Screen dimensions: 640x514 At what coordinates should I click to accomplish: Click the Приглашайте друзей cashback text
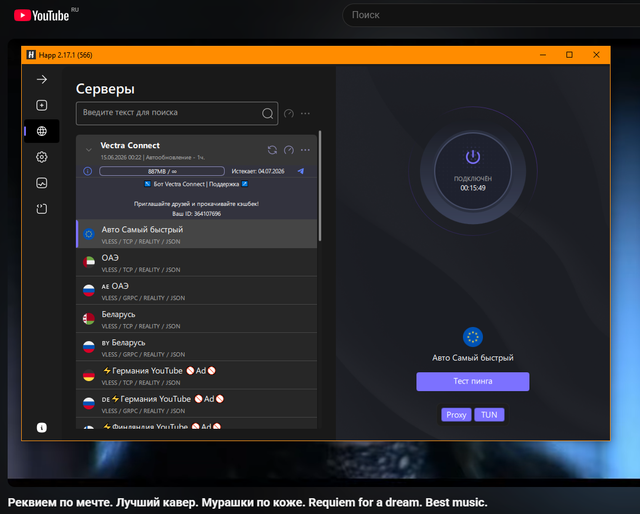pyautogui.click(x=196, y=204)
